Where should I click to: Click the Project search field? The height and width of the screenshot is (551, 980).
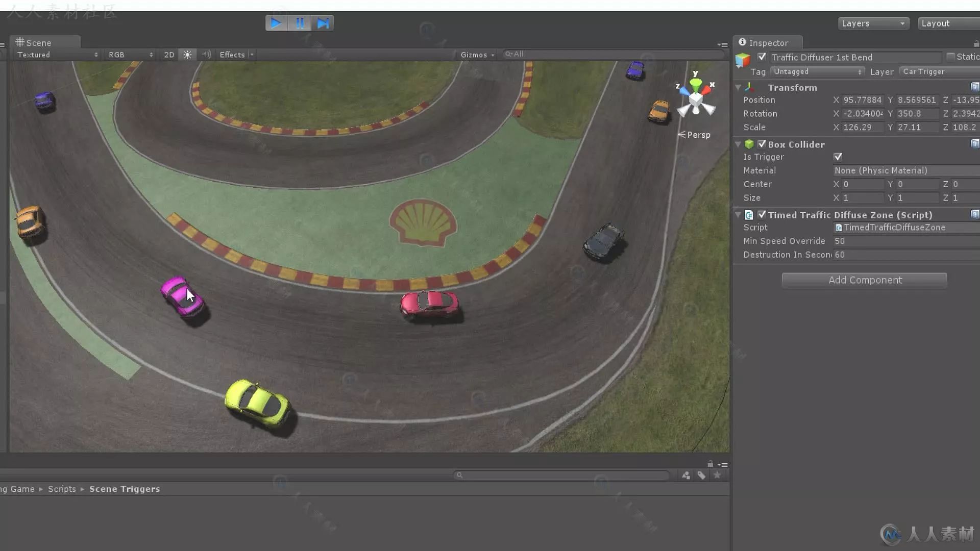pos(561,475)
